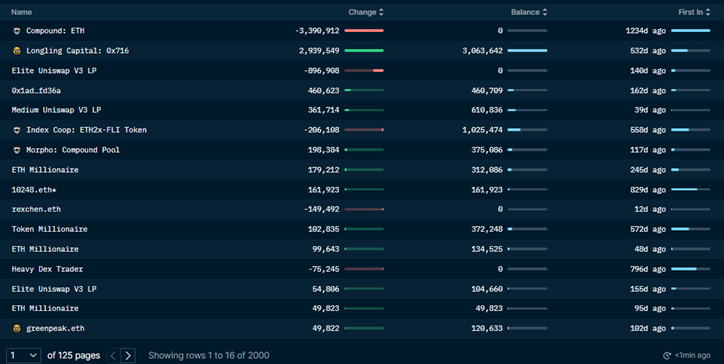
Task: Click the Morpho: Compound Pool shield icon
Action: 17,150
